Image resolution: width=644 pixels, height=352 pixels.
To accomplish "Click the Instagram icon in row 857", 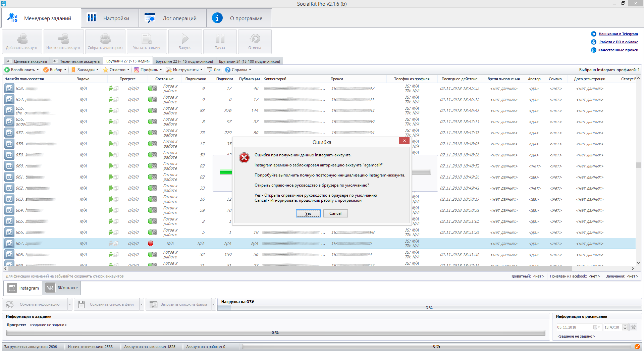I will coord(9,133).
